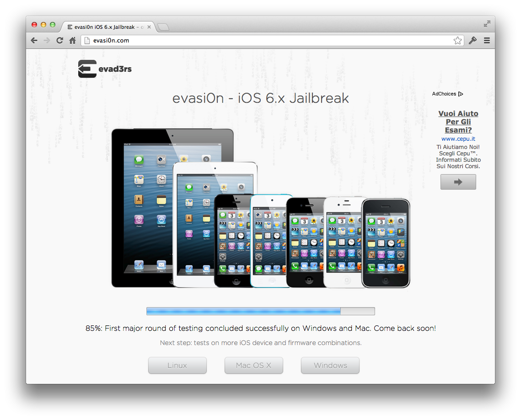Click the Mac OS X download button

point(253,366)
